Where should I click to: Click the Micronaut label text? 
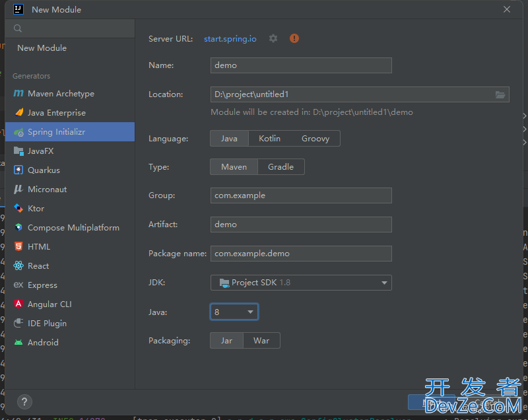click(x=47, y=190)
